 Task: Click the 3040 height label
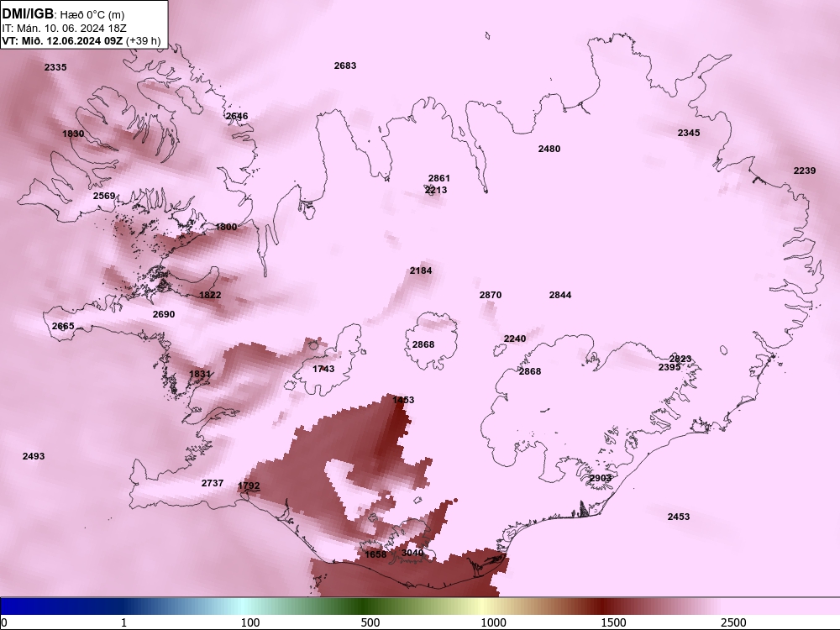pyautogui.click(x=412, y=553)
